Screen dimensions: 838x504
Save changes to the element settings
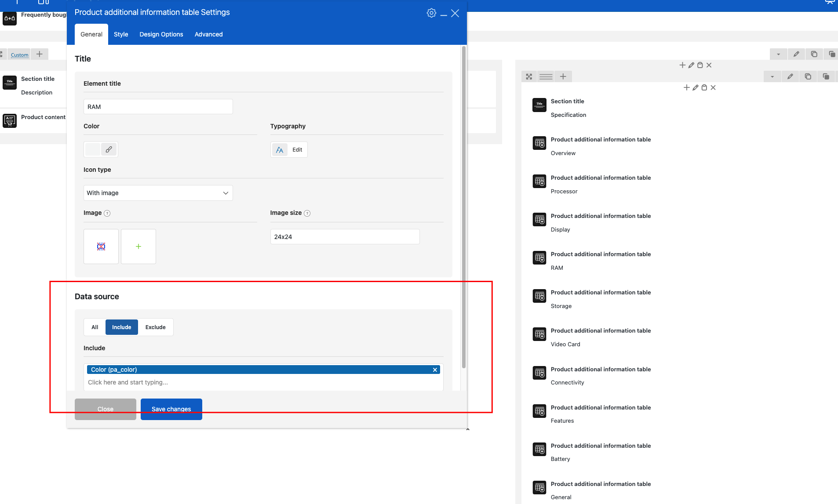(x=171, y=409)
